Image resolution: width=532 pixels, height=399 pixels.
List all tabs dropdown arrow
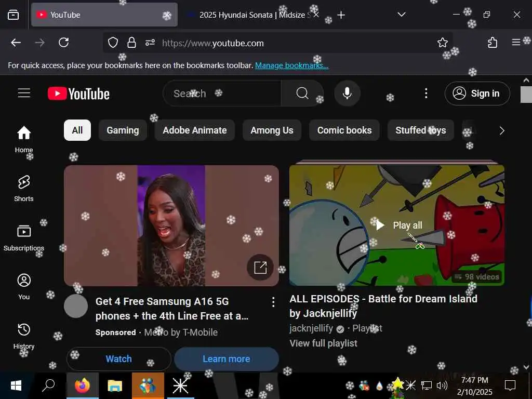(402, 15)
